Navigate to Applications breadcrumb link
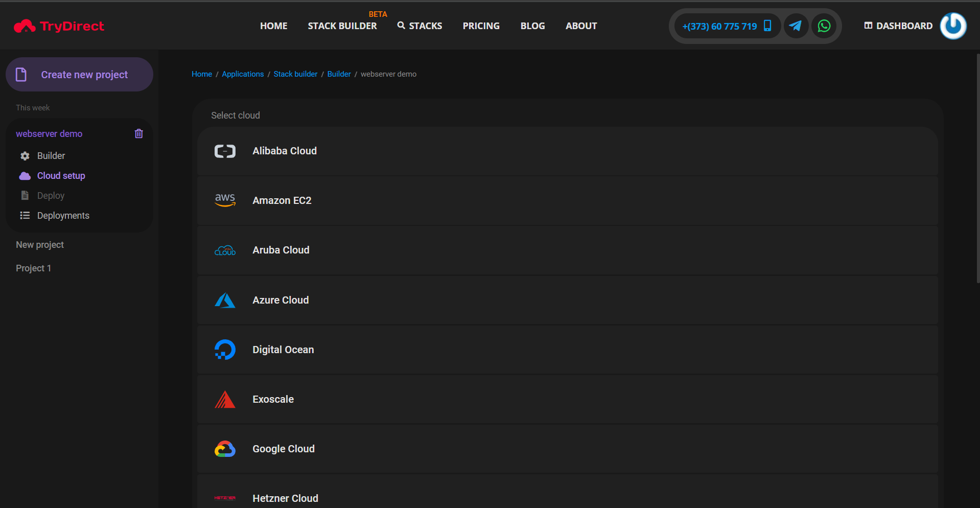Viewport: 980px width, 508px height. [243, 74]
